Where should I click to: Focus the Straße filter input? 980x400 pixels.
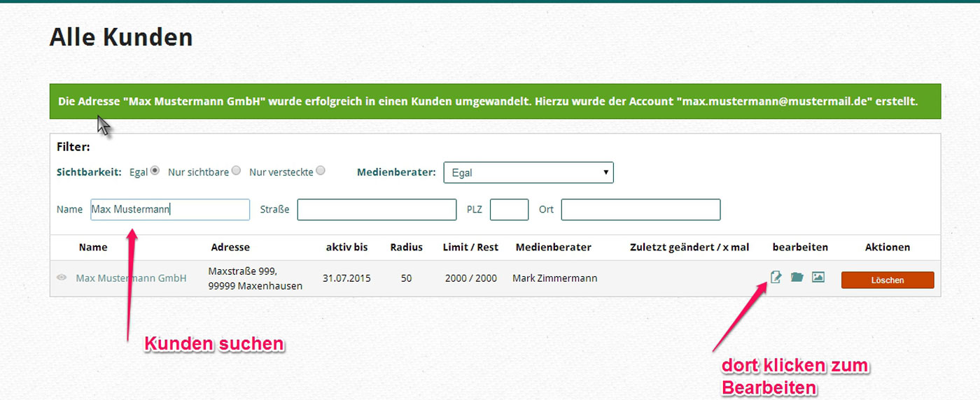coord(377,210)
